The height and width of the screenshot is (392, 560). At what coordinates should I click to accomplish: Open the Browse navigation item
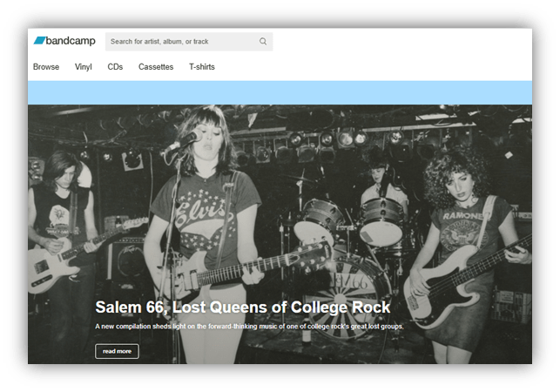(46, 67)
